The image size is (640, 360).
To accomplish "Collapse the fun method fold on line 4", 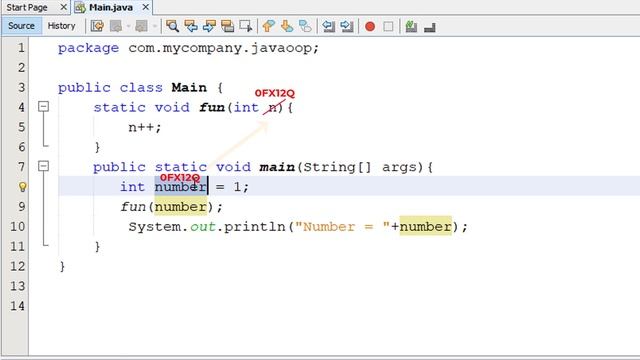I will click(43, 107).
